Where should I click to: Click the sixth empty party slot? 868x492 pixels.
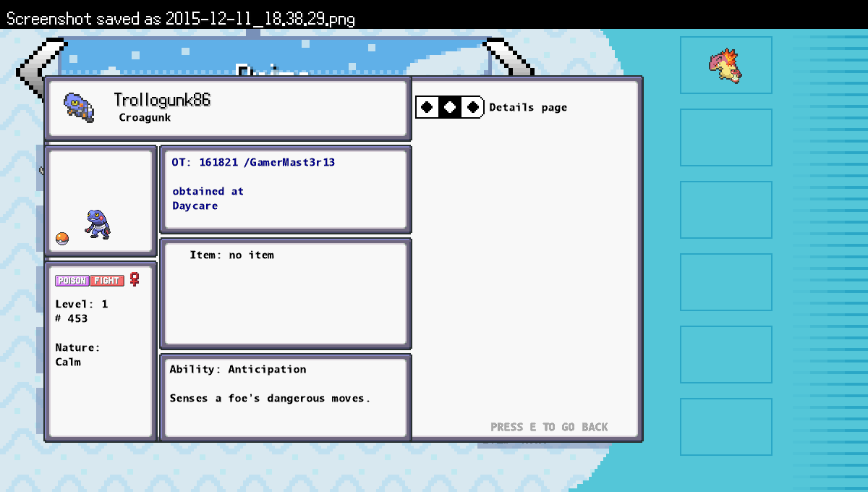[726, 427]
